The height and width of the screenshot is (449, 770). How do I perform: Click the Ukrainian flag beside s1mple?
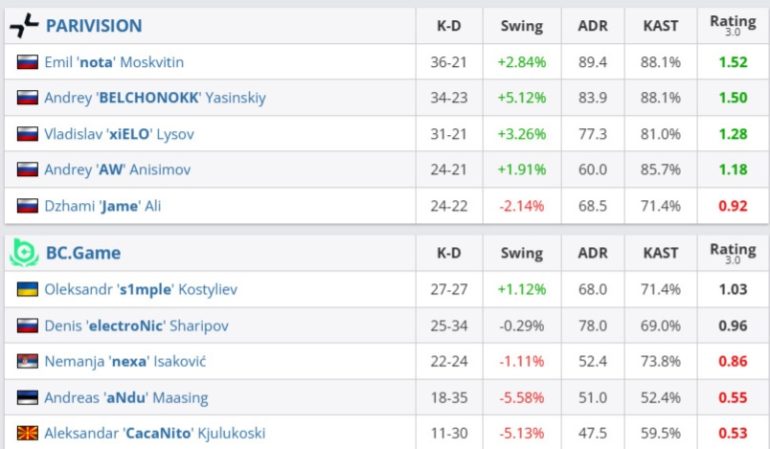27,289
